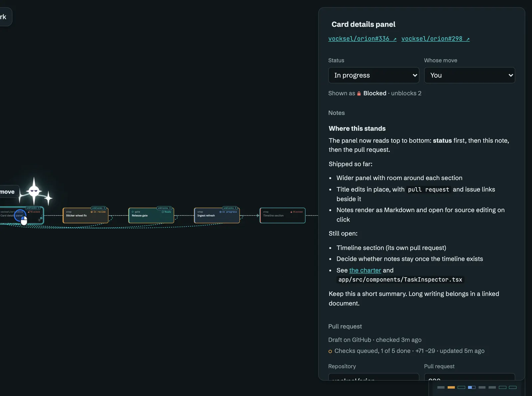Click the orange minimap card marker
This screenshot has height=396, width=532.
pyautogui.click(x=451, y=387)
